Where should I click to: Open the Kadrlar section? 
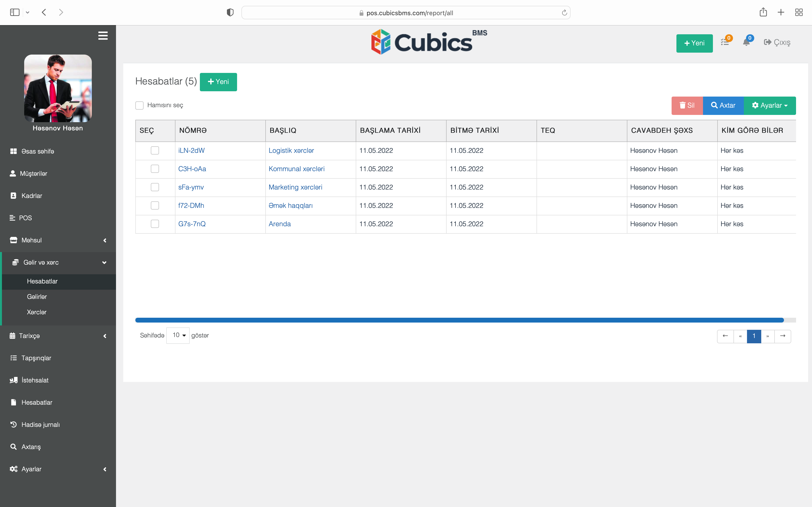[x=32, y=196]
